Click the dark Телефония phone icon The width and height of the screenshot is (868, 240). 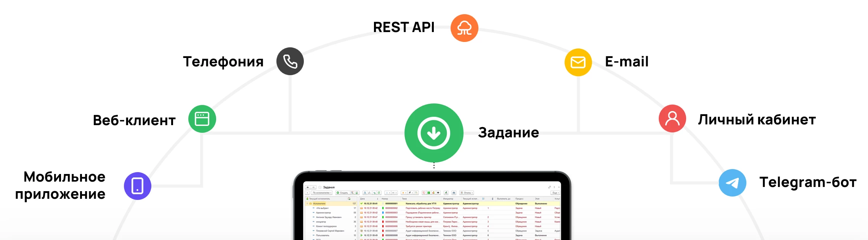pos(290,61)
